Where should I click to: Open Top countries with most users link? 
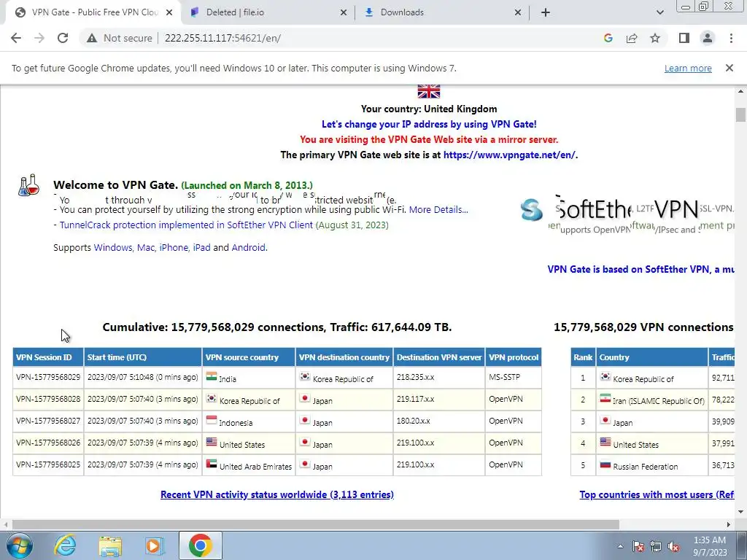tap(657, 495)
